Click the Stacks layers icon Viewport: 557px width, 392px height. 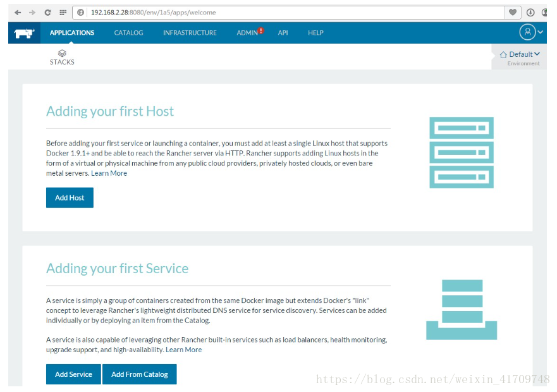pos(62,53)
